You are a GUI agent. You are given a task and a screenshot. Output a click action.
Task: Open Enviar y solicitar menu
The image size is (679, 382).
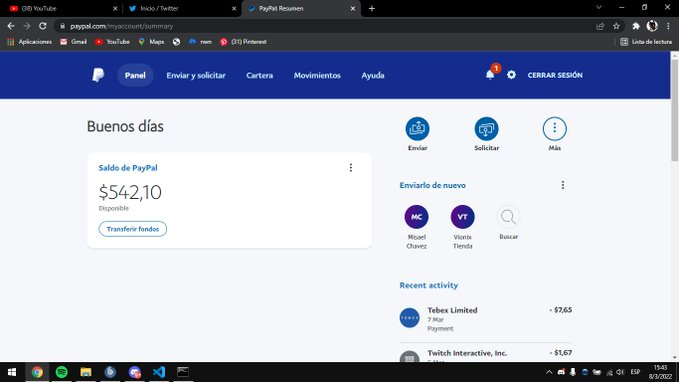[196, 75]
